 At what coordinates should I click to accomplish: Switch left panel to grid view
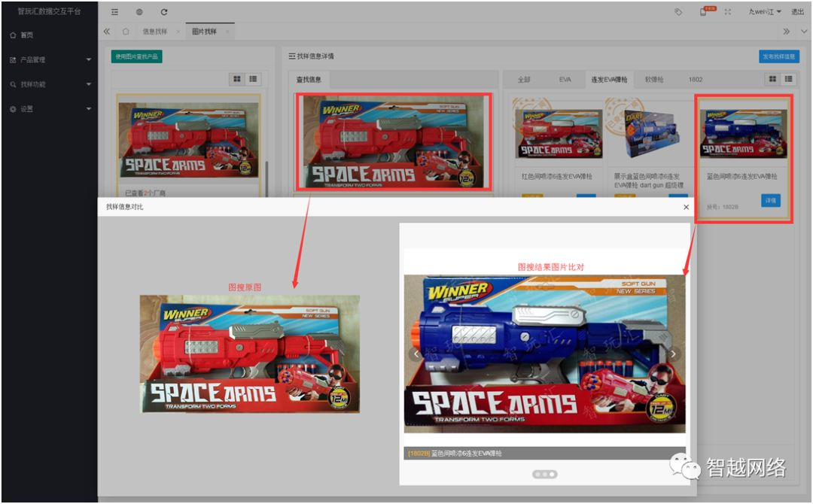pyautogui.click(x=237, y=79)
